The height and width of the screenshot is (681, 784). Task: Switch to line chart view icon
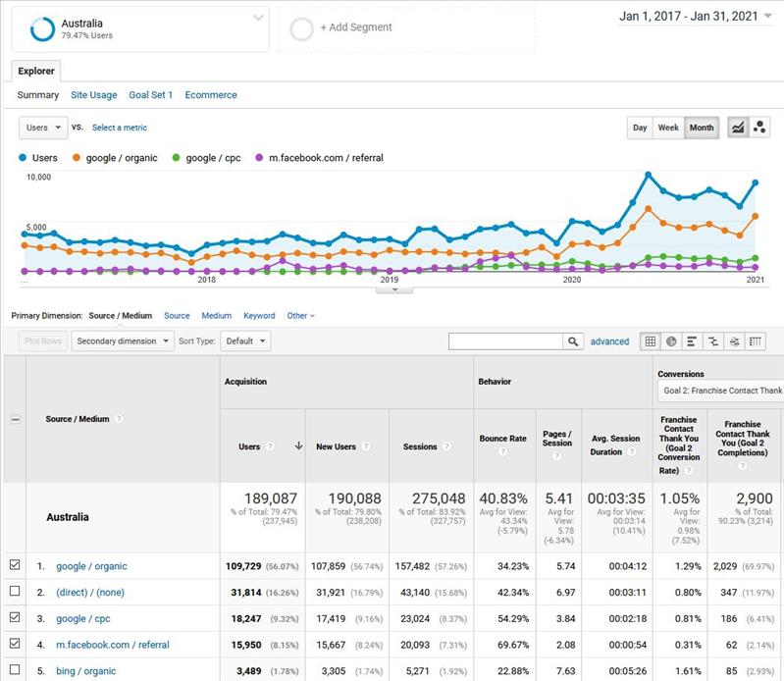point(738,128)
